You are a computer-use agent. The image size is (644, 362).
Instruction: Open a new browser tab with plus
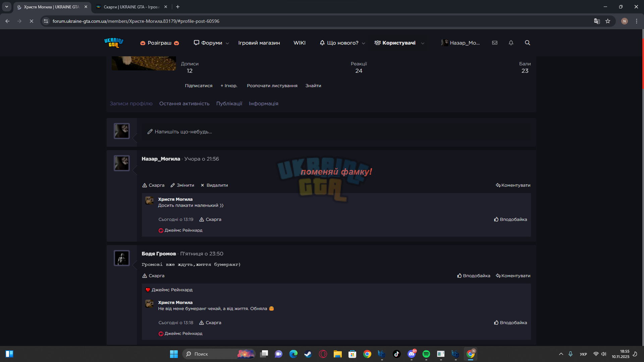[x=178, y=7]
